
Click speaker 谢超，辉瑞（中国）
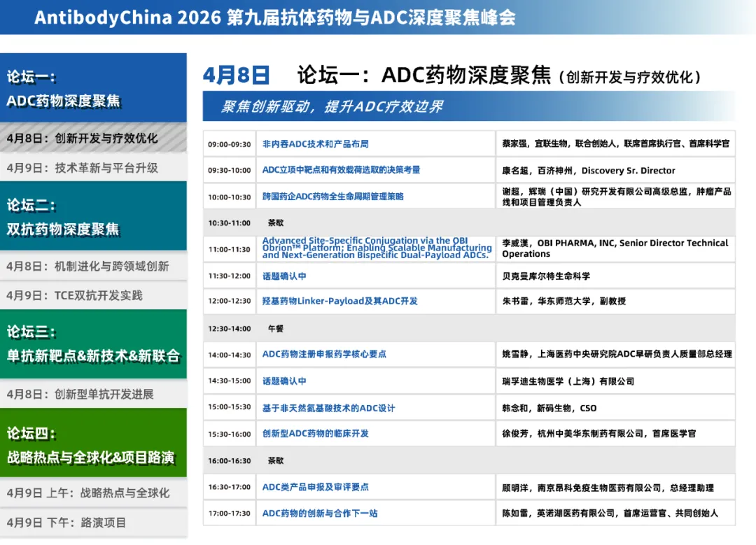coord(617,197)
